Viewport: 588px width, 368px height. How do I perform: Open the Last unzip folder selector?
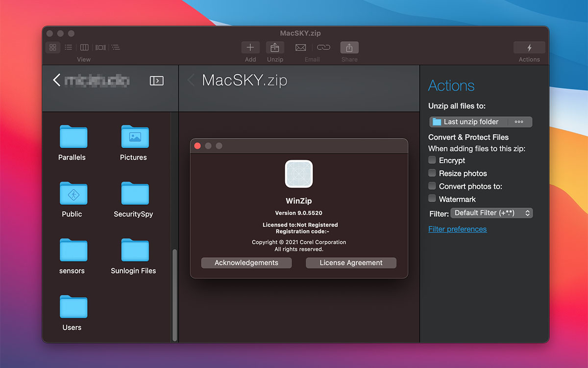(x=468, y=122)
